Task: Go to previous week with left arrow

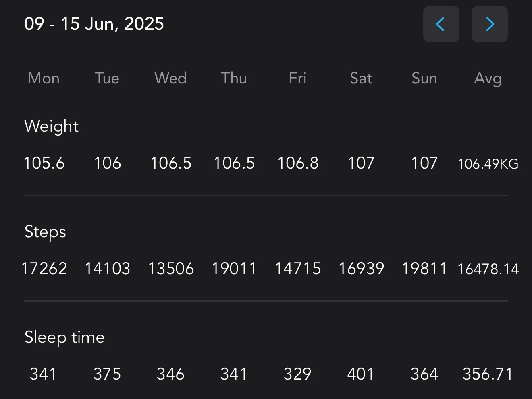Action: [441, 24]
